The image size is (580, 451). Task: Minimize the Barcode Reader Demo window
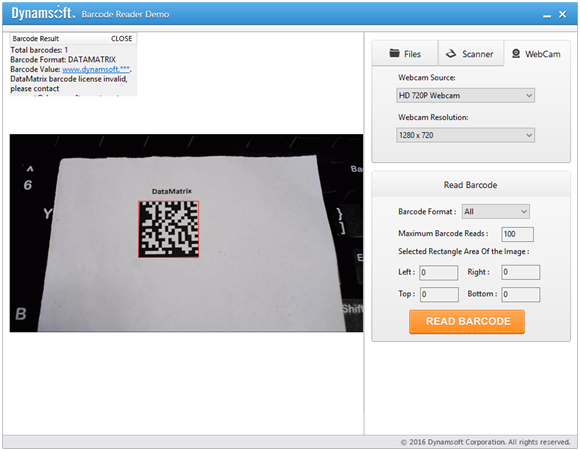547,15
